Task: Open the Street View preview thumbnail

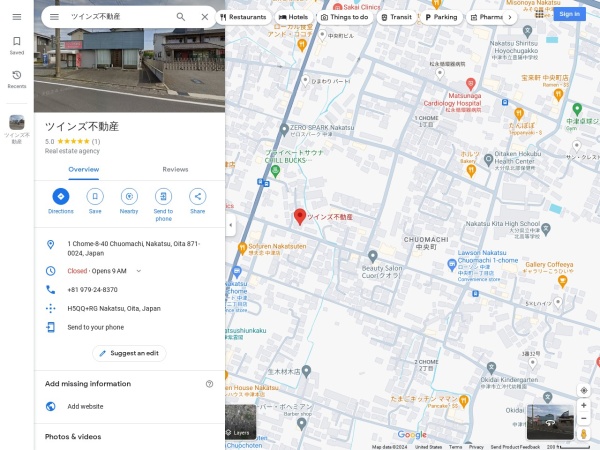Action: coord(550,422)
